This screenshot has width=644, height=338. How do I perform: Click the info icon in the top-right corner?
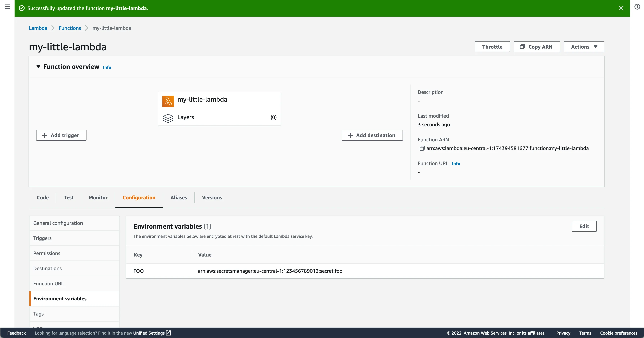tap(637, 7)
